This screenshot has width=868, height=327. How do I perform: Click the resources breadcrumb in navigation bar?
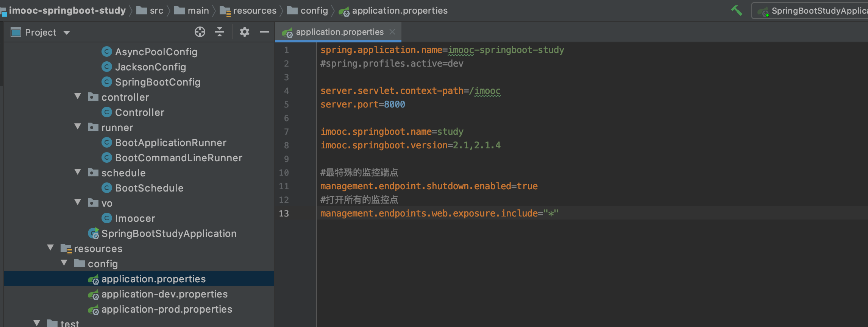[x=254, y=11]
